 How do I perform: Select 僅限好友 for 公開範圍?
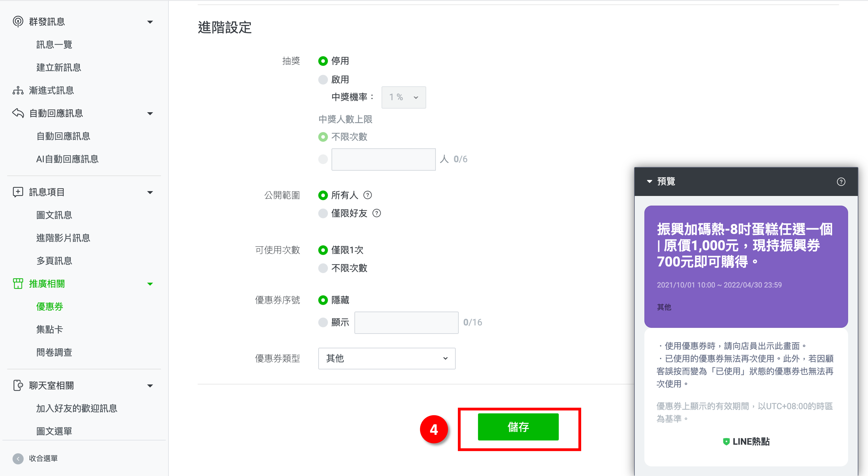point(323,213)
